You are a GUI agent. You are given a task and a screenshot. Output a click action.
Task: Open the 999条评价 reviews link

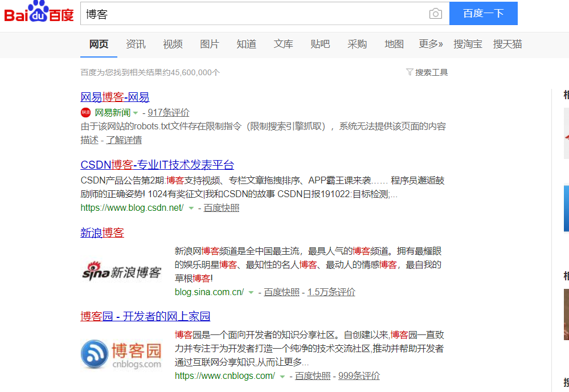(359, 375)
